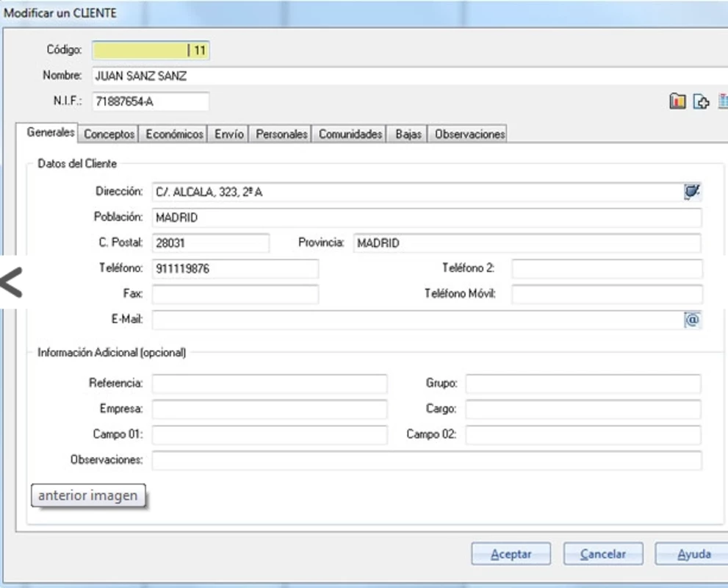
Task: Click the empty Teléfono 2 field
Action: [607, 268]
